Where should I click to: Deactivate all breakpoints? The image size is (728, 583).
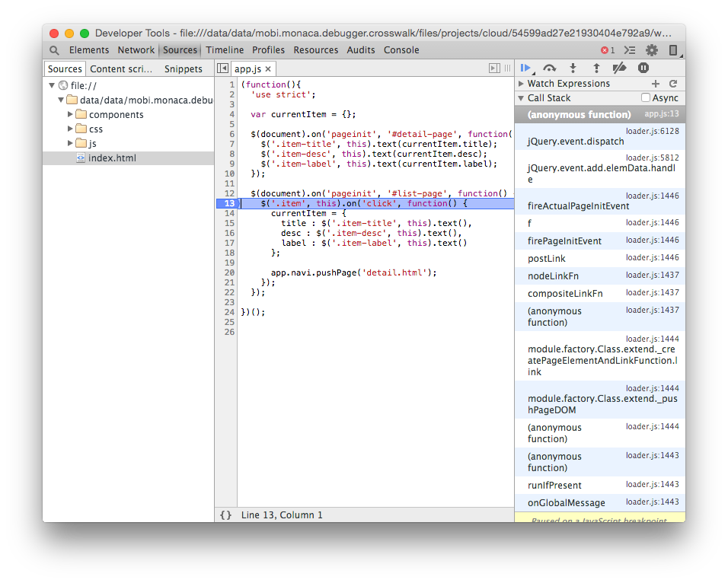click(619, 68)
